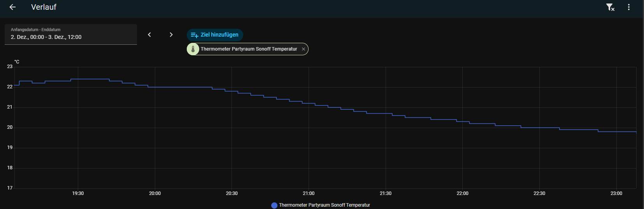
Task: Click the 19:30 time axis label
Action: click(x=78, y=193)
